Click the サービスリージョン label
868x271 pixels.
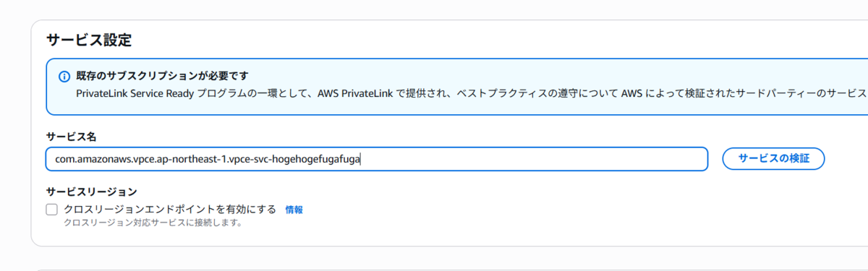tap(91, 192)
